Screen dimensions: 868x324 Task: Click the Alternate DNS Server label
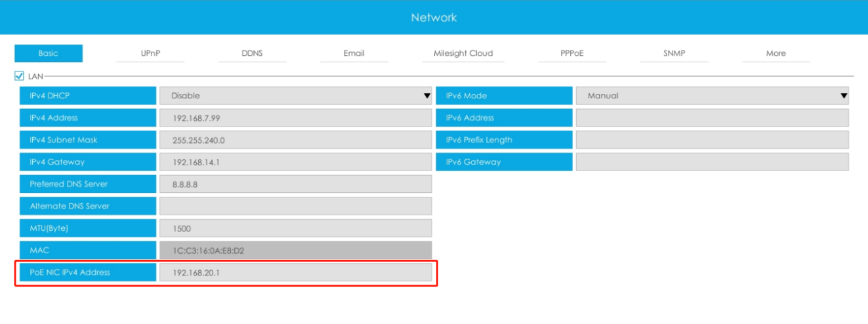click(88, 206)
